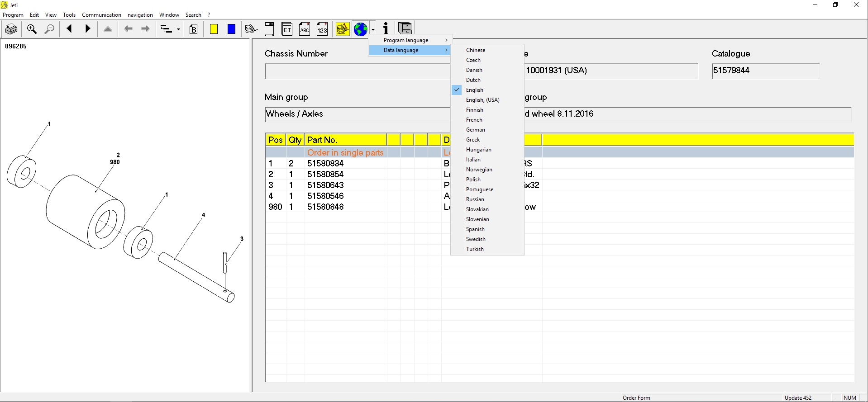Choose German as data language

(475, 130)
